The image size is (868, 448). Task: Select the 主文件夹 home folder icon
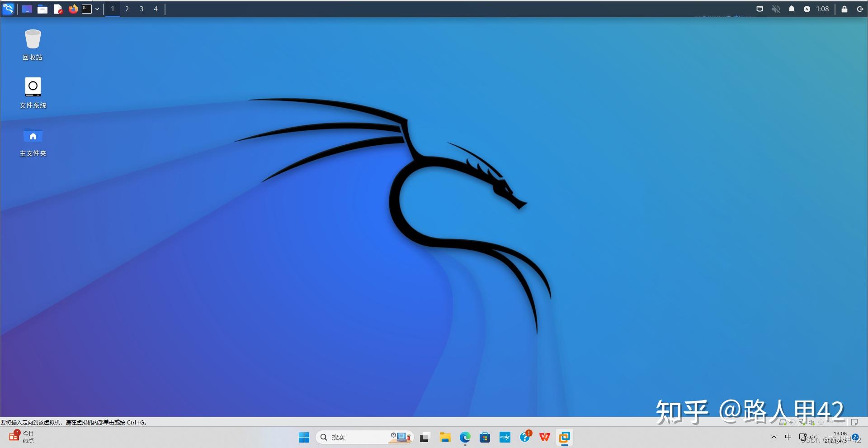point(33,143)
